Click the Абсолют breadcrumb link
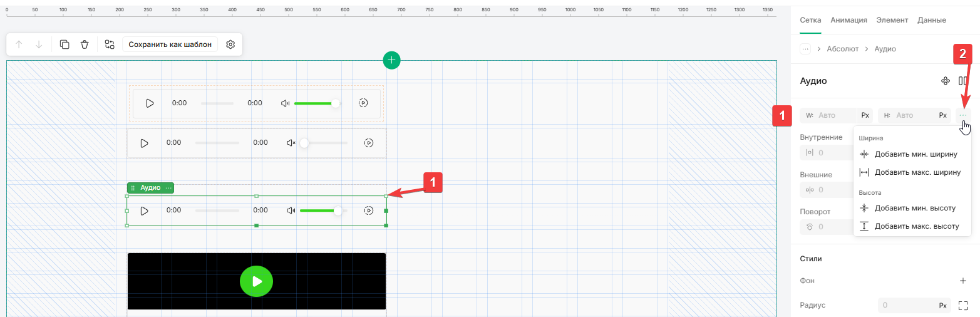The height and width of the screenshot is (317, 980). [x=842, y=49]
